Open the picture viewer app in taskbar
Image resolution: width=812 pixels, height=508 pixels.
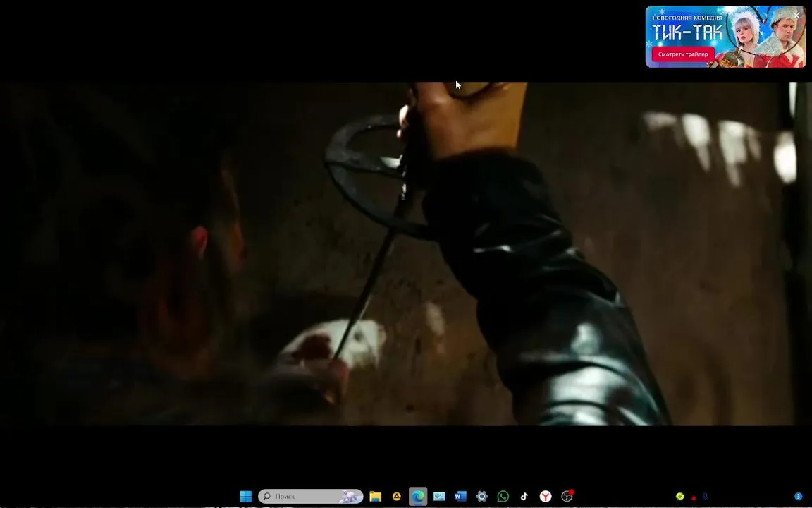point(439,496)
